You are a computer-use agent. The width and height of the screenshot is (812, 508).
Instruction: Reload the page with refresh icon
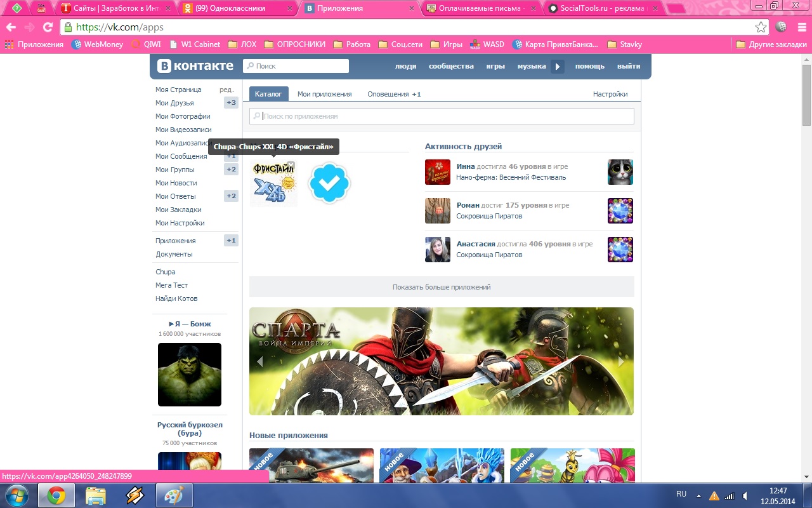point(48,27)
